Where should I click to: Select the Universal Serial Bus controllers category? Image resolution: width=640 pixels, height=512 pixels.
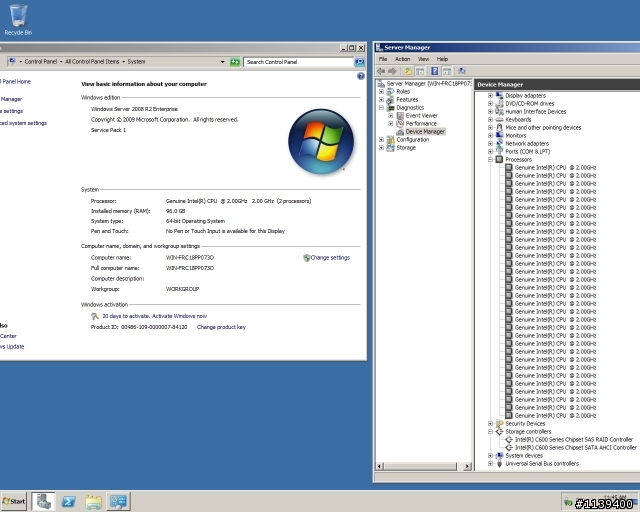pyautogui.click(x=542, y=464)
